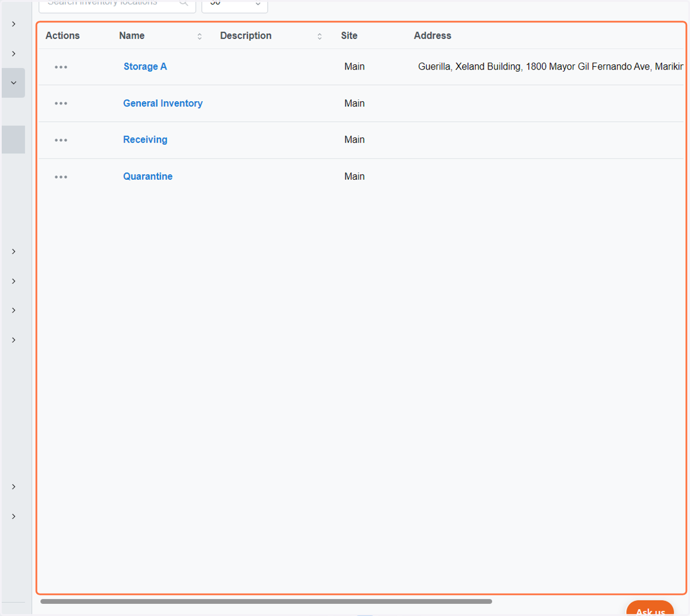690x616 pixels.
Task: Open actions menu for General Inventory row
Action: (61, 103)
